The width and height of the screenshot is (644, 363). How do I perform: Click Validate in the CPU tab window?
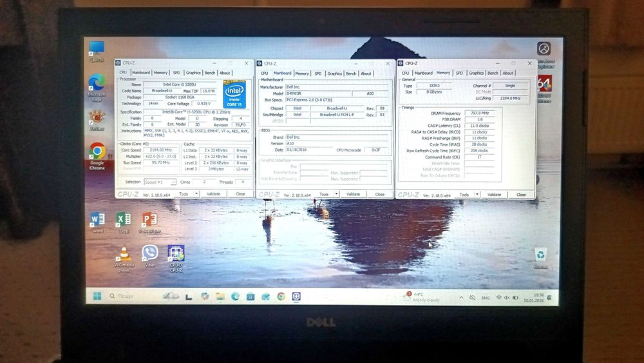[x=213, y=193]
